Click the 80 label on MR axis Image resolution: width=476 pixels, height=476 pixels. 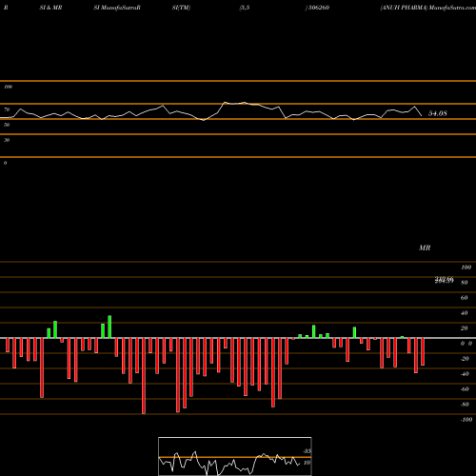click(465, 283)
